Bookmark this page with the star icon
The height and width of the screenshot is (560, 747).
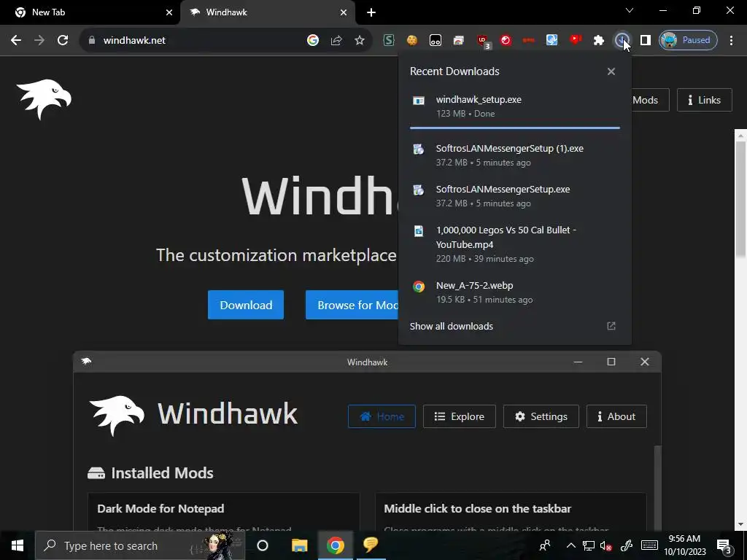tap(359, 41)
